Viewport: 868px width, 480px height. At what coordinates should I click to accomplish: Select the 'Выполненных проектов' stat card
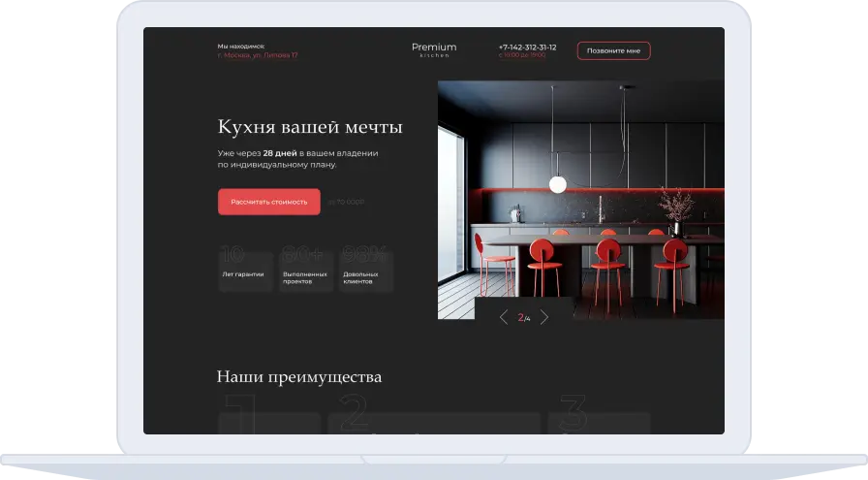tap(304, 267)
